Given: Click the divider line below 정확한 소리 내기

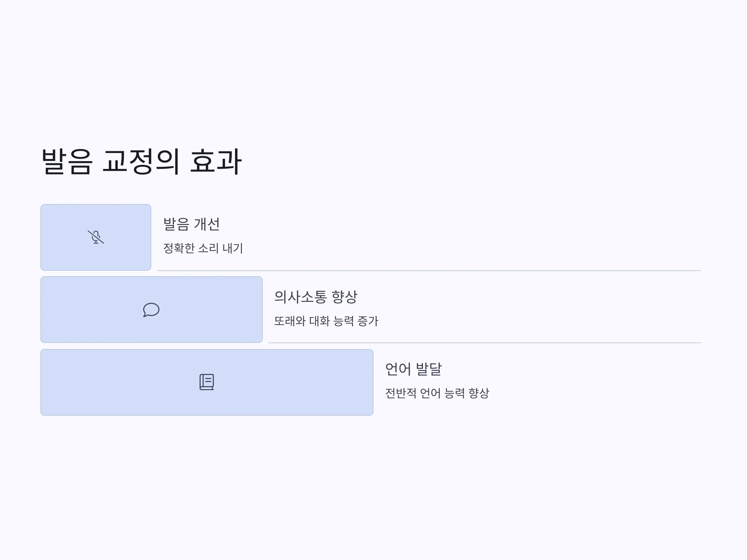Looking at the screenshot, I should (x=429, y=270).
